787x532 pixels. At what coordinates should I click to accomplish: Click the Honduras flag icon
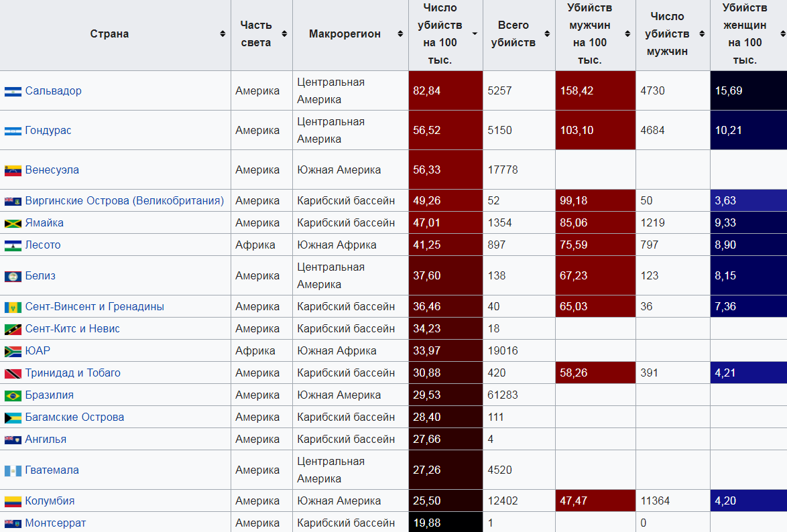point(13,131)
